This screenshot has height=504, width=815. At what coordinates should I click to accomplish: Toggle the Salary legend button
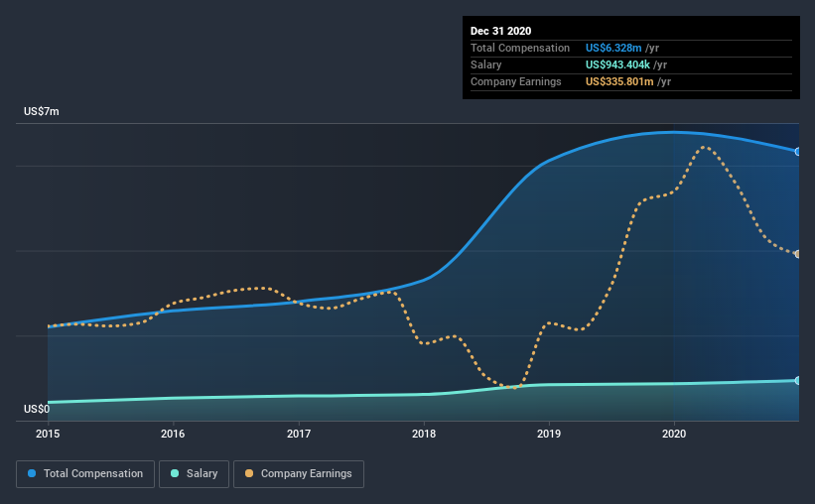(194, 474)
